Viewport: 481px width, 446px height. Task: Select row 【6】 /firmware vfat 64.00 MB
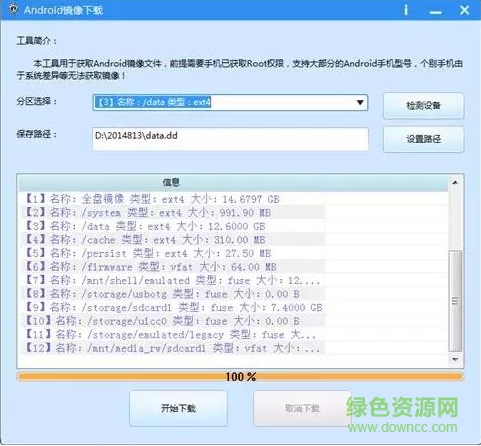click(172, 267)
